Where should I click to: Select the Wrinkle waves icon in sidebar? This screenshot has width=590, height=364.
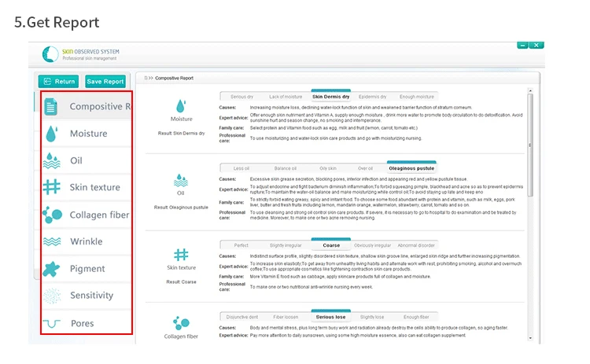52,241
